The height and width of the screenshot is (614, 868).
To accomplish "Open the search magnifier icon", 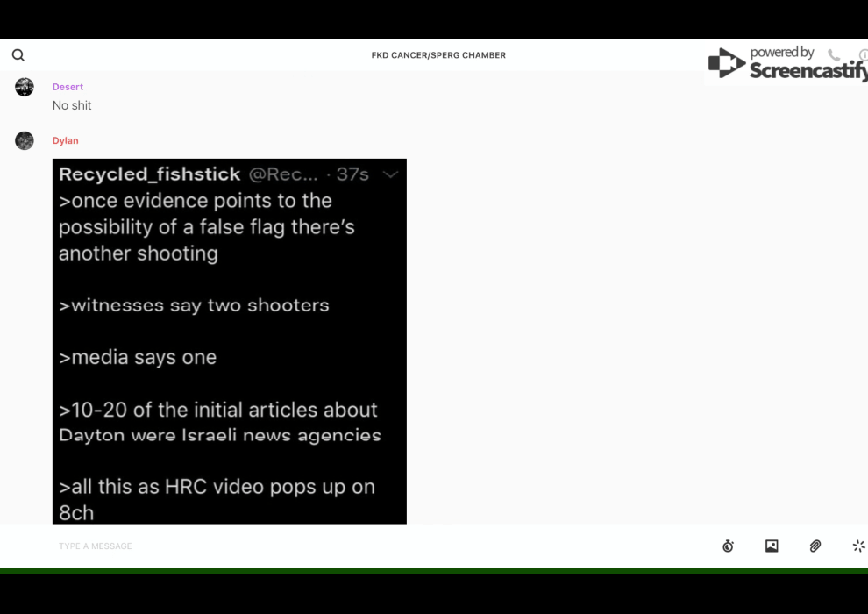I will (x=18, y=55).
